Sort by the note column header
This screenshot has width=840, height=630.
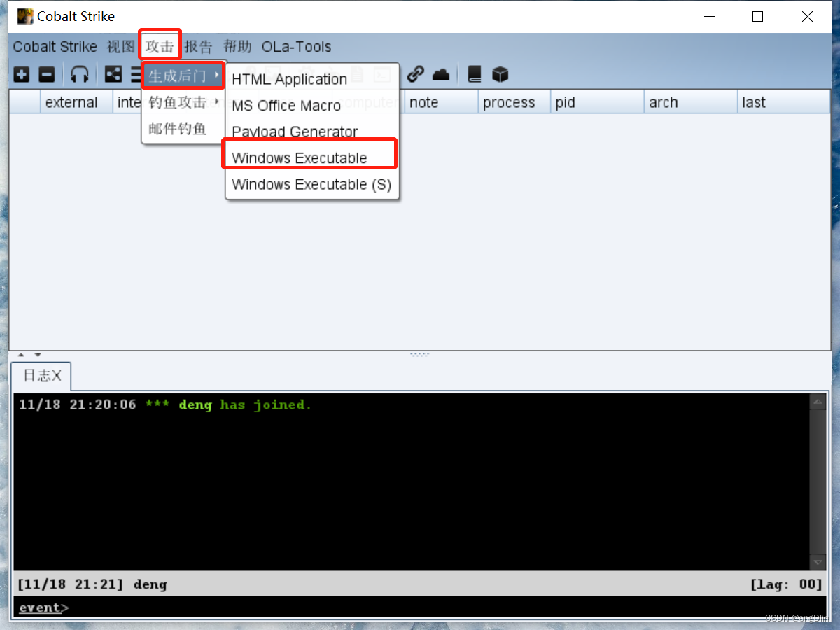(441, 102)
